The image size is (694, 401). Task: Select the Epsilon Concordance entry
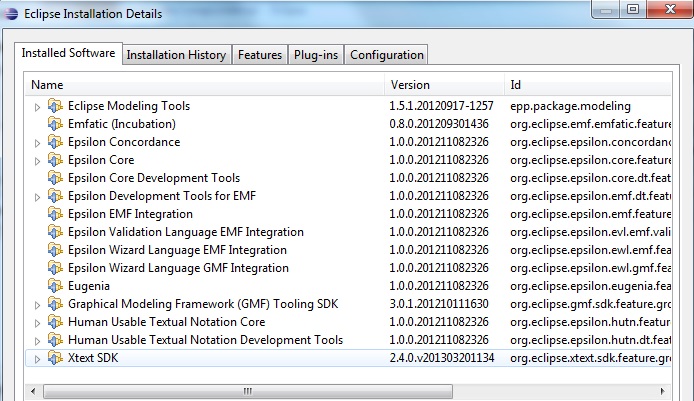click(x=124, y=142)
